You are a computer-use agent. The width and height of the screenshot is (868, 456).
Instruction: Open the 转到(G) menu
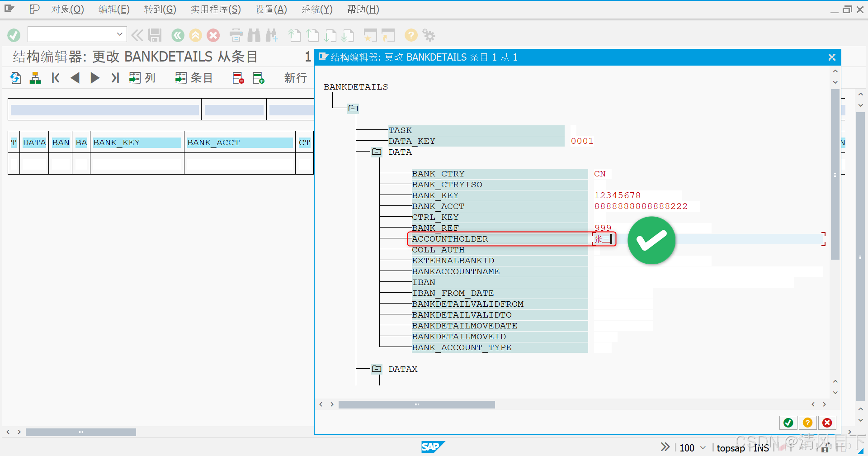(160, 9)
